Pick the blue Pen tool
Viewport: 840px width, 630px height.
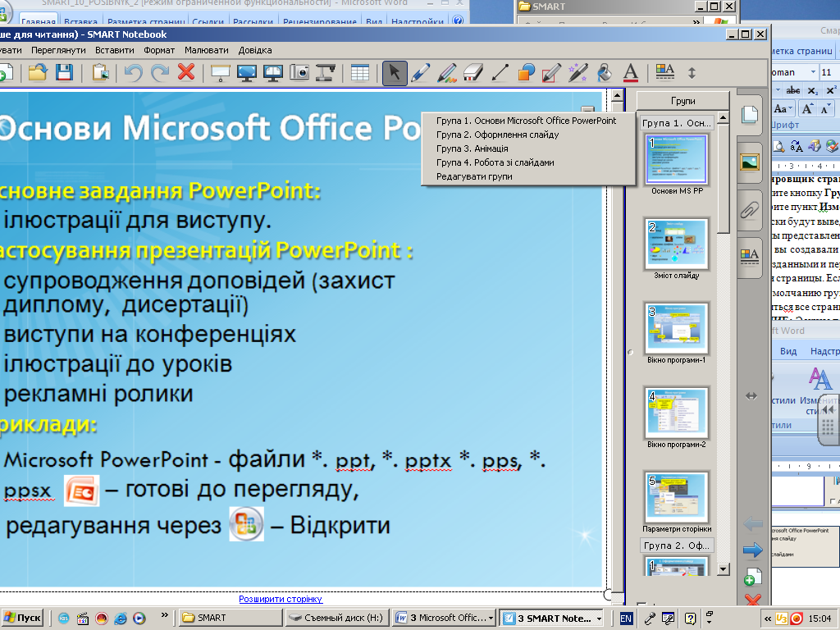(x=421, y=72)
